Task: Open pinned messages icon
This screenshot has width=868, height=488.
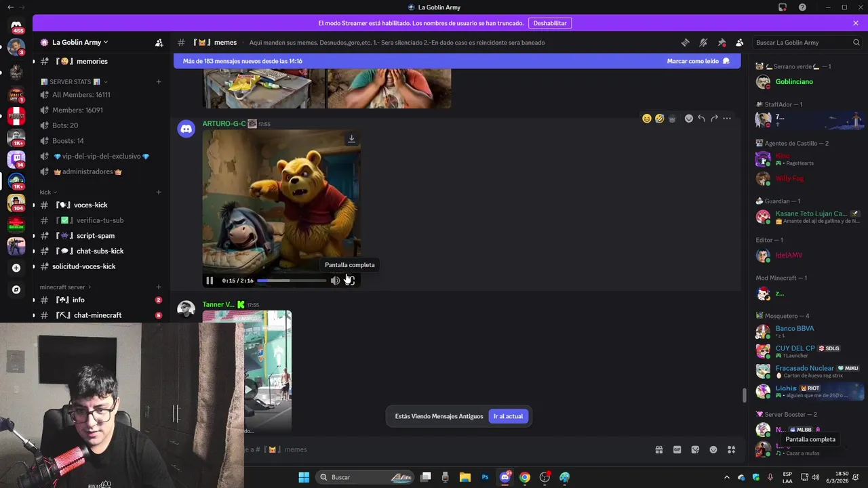Action: tap(722, 42)
